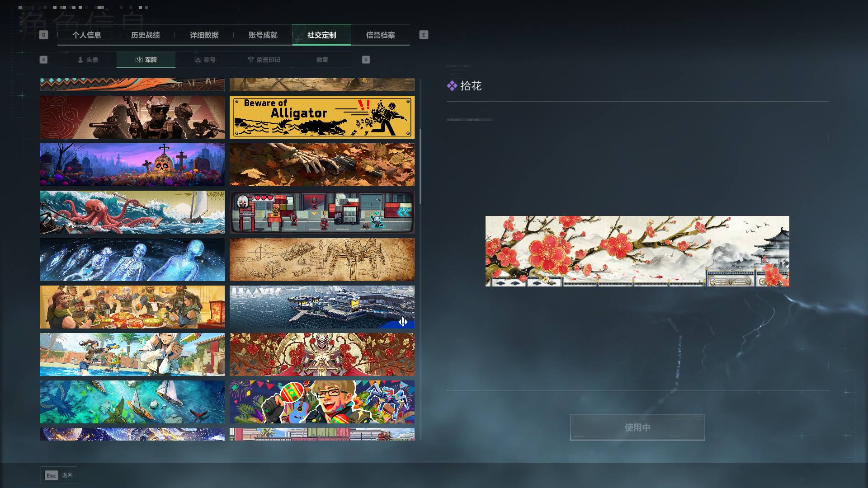
Task: Open the 称号 title sub-tab
Action: [205, 60]
